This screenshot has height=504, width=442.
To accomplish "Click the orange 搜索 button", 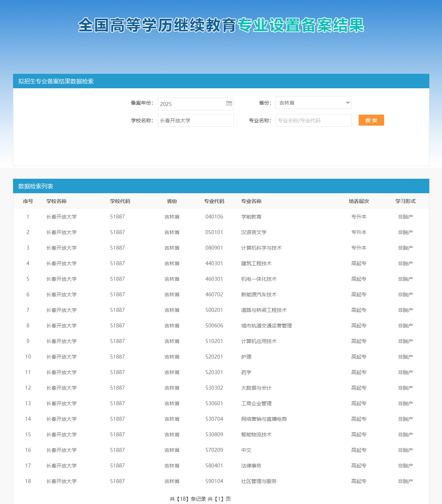I will click(371, 120).
